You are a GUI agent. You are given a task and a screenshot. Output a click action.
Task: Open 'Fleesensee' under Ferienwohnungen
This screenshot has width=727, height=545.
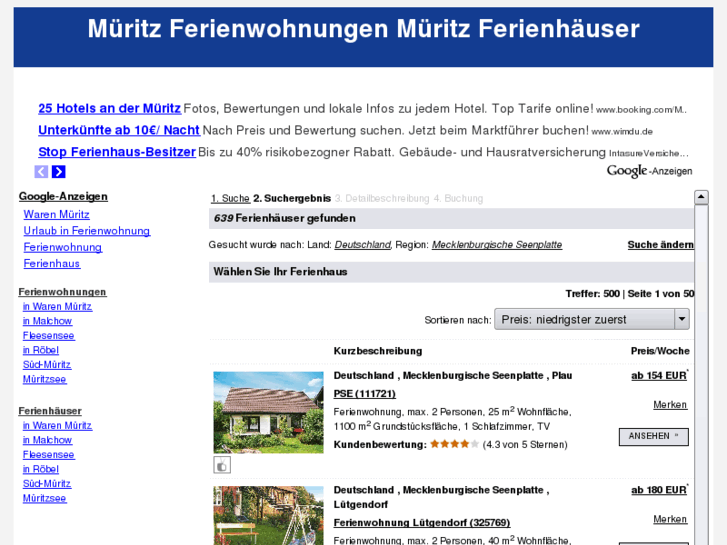[x=49, y=335]
